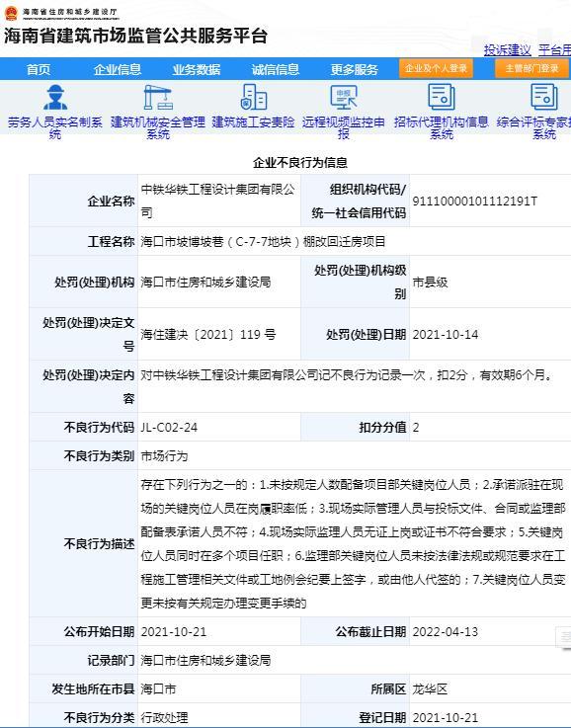This screenshot has height=728, width=571.
Task: Select the decision number 海住建决〔2021〕119 号
Action: (x=208, y=334)
